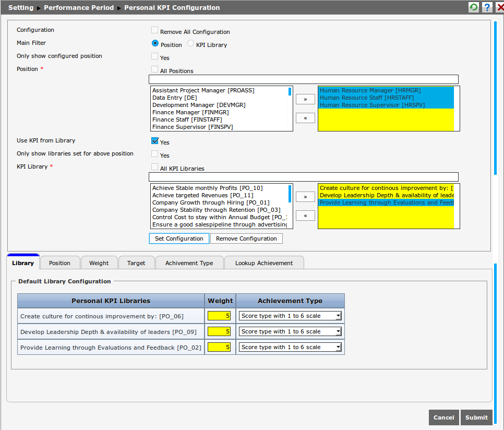The image size is (504, 430).
Task: Open the help question mark icon
Action: click(487, 7)
